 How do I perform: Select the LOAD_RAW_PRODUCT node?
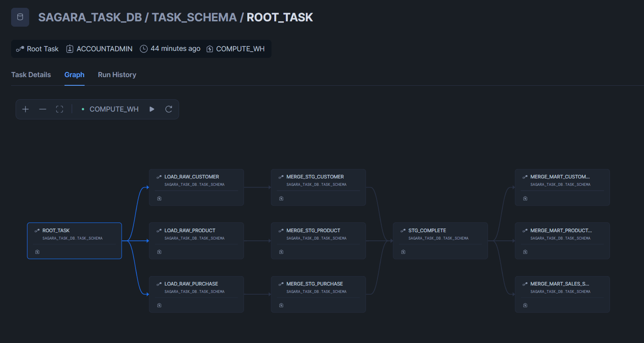click(196, 241)
